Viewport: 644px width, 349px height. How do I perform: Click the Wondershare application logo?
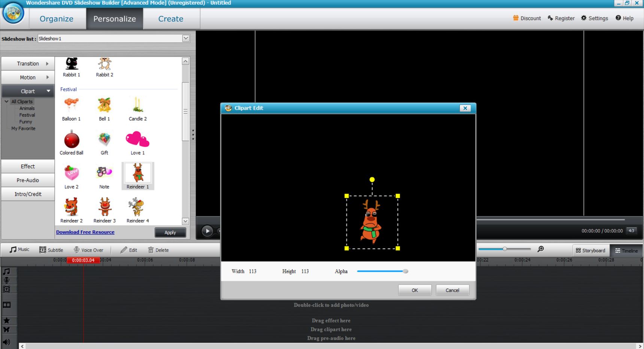[x=13, y=13]
